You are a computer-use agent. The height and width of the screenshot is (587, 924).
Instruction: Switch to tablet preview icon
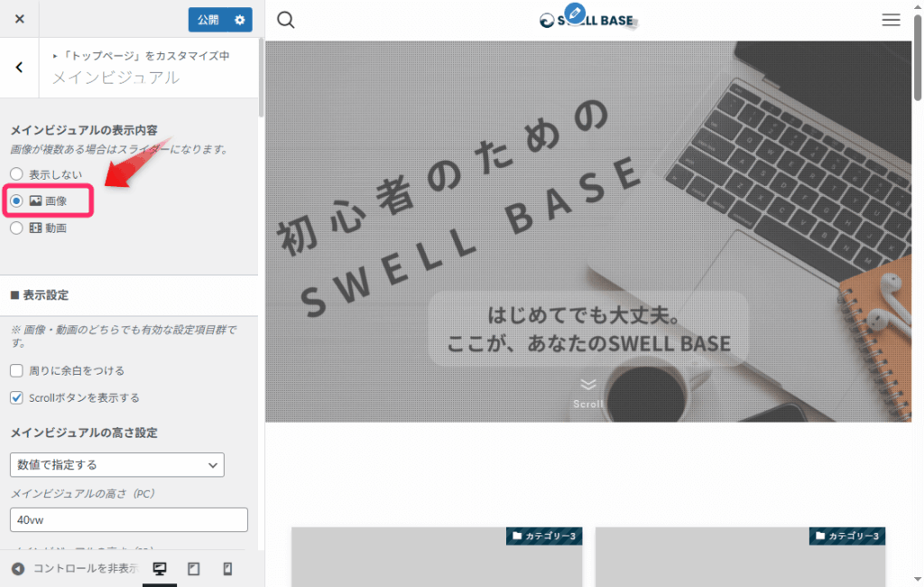click(194, 569)
